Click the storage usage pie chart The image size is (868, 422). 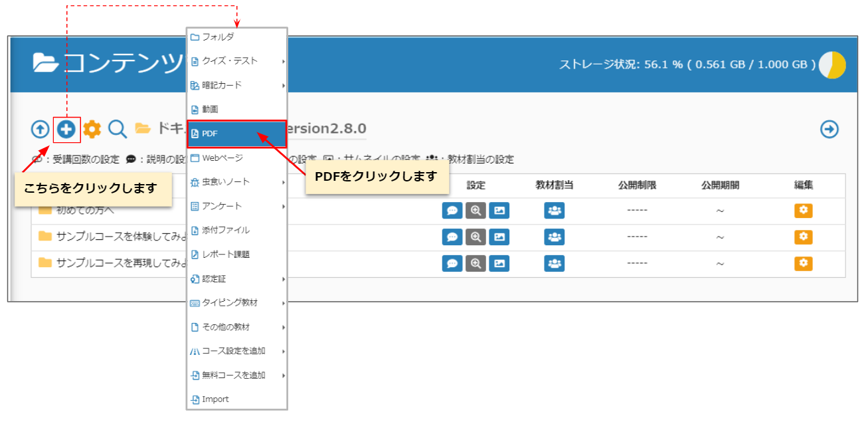pyautogui.click(x=832, y=65)
